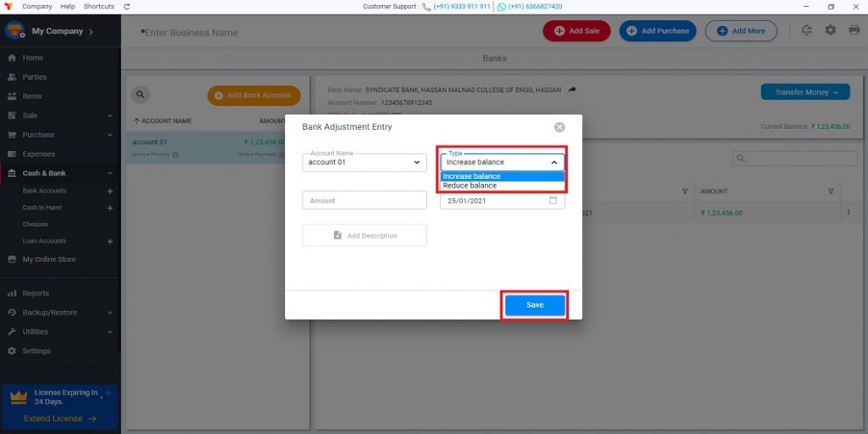Close the Bank Adjustment Entry dialog
The height and width of the screenshot is (434, 868).
point(559,127)
